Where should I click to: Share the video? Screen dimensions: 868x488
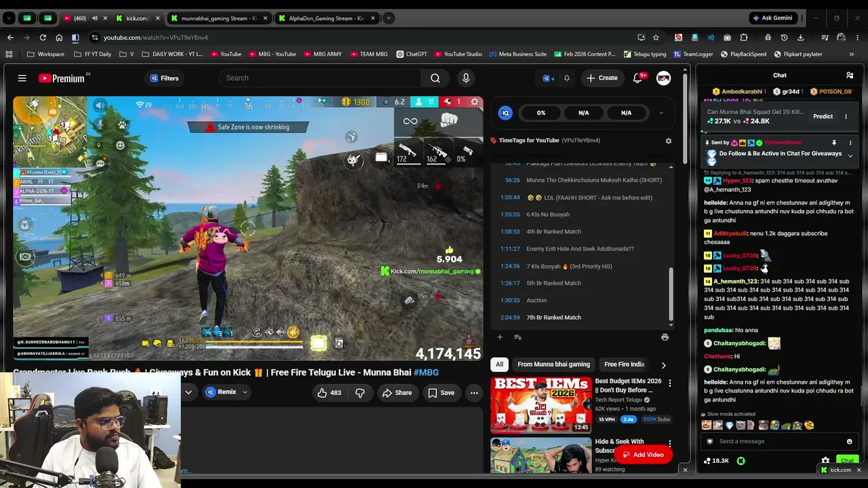(397, 392)
